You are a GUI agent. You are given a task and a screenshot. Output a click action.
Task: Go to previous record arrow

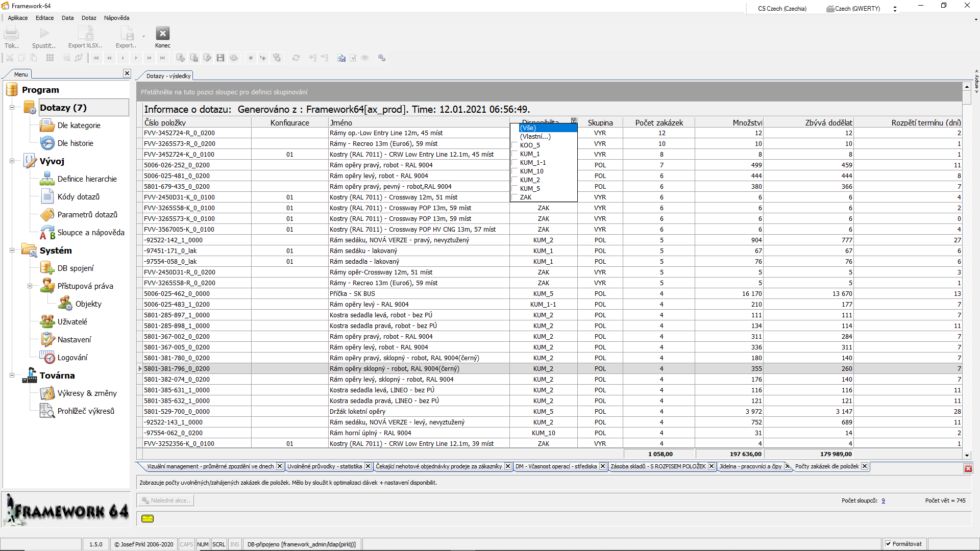[x=122, y=58]
